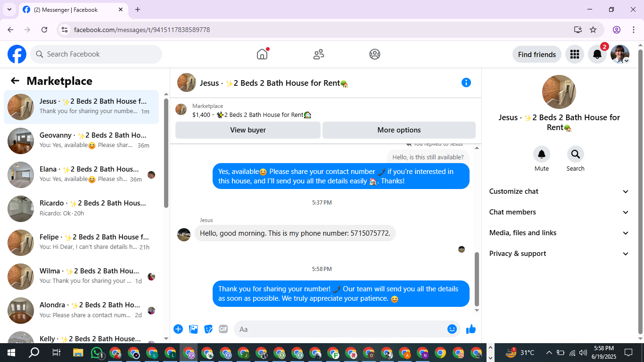The image size is (644, 362).
Task: Bookmark this page star icon
Action: 593,30
